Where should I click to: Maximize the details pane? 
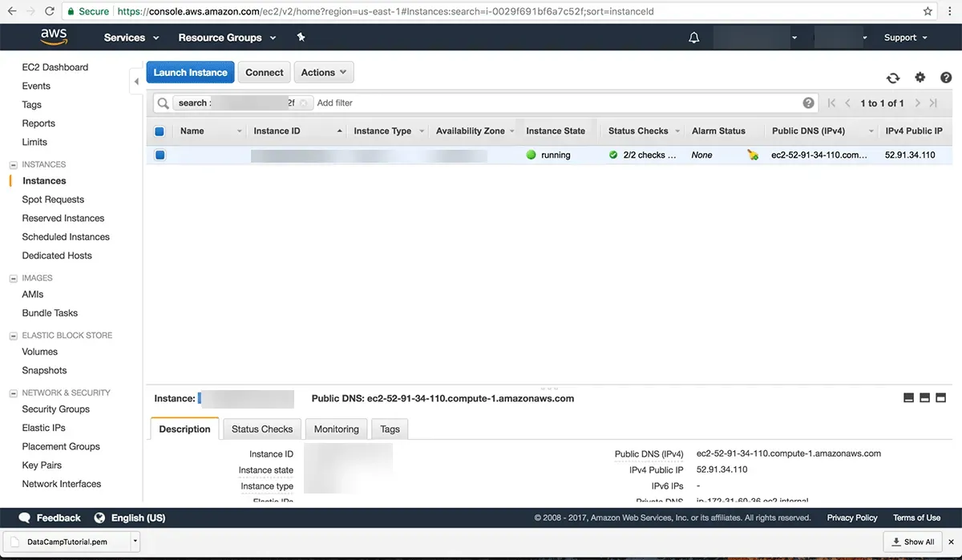click(940, 397)
